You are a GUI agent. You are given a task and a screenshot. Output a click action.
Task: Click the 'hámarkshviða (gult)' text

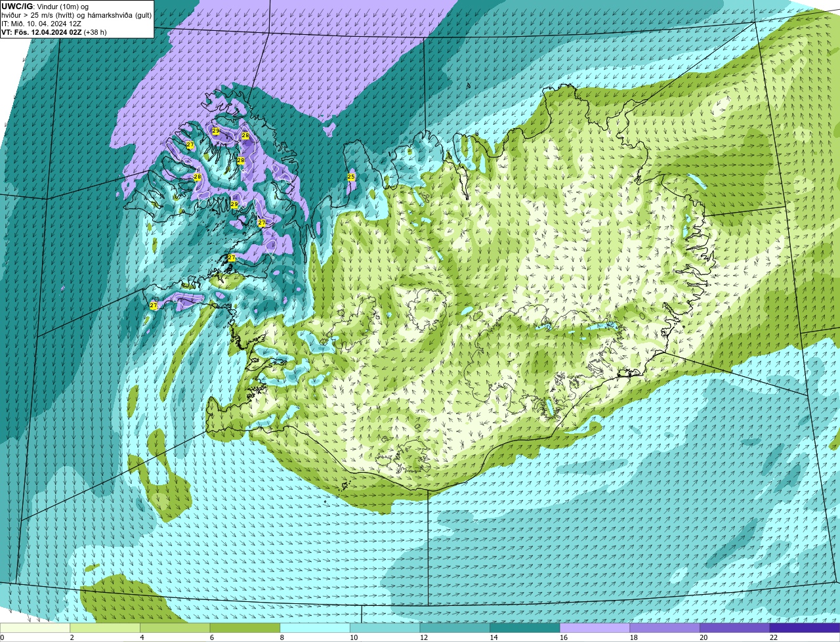(119, 15)
